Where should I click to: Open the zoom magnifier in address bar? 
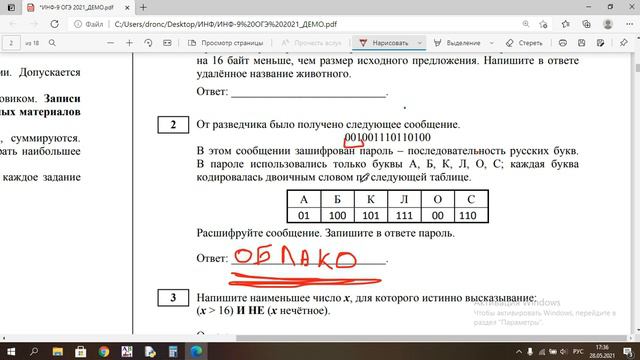coord(526,24)
